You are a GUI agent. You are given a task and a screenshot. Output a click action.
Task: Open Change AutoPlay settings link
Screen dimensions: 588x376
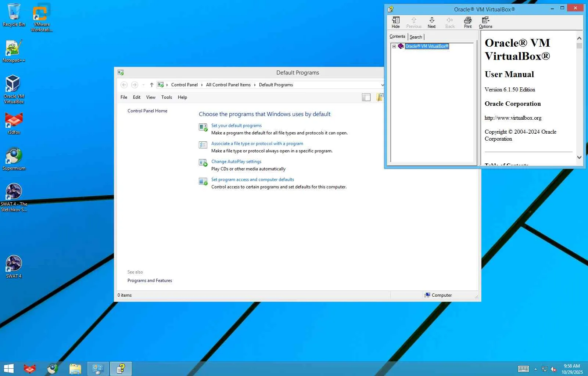236,162
